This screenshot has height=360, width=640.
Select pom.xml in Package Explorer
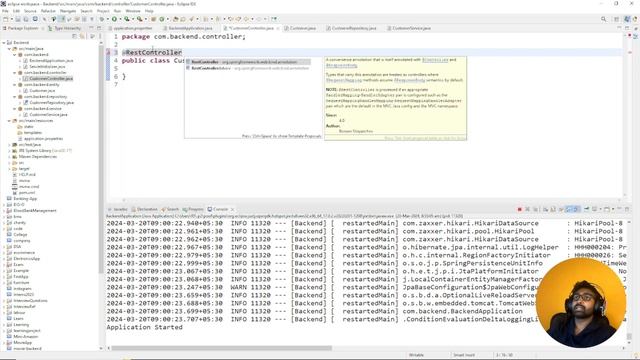click(24, 193)
